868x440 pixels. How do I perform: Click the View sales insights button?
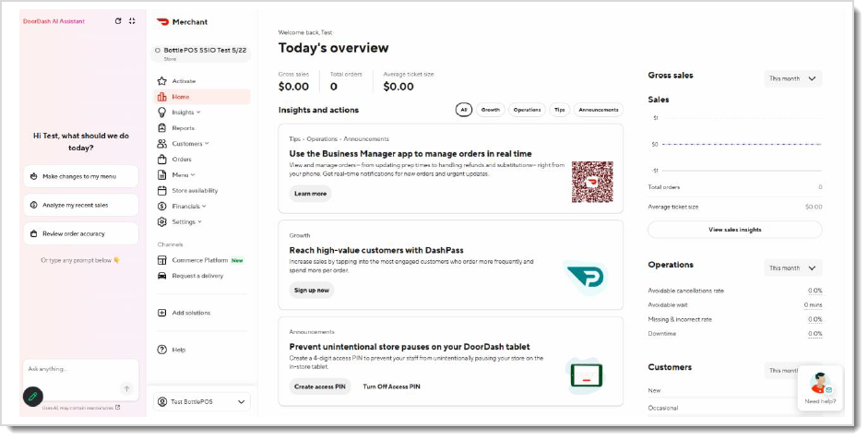click(x=734, y=230)
